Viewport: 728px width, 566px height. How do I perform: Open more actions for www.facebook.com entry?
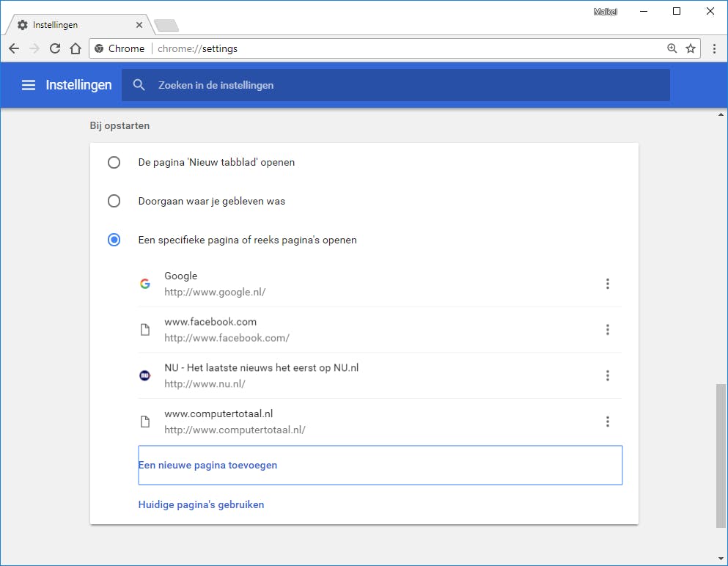click(608, 330)
